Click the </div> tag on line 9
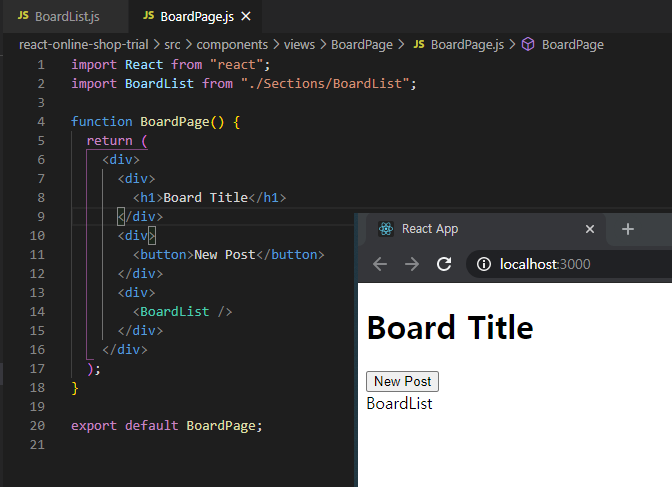This screenshot has width=672, height=487. 141,216
